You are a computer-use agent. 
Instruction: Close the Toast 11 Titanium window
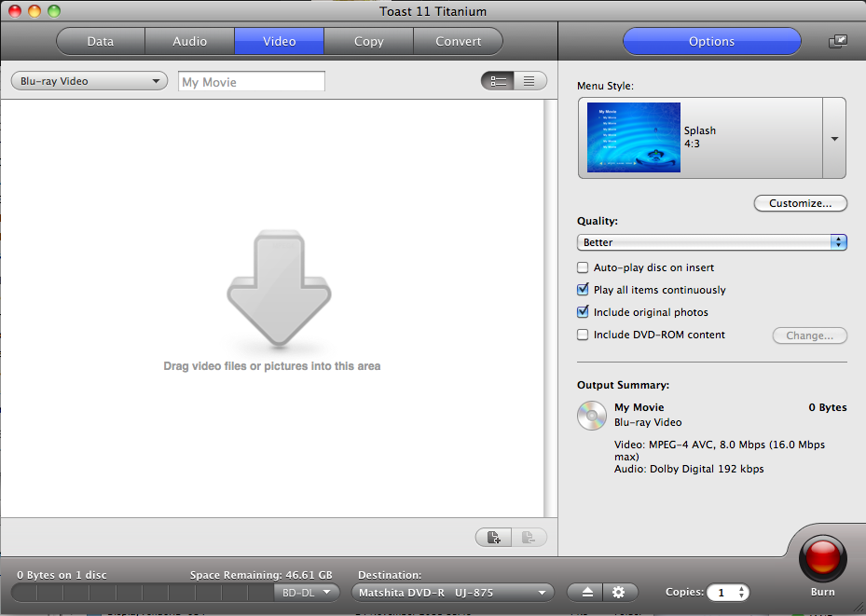[x=15, y=11]
